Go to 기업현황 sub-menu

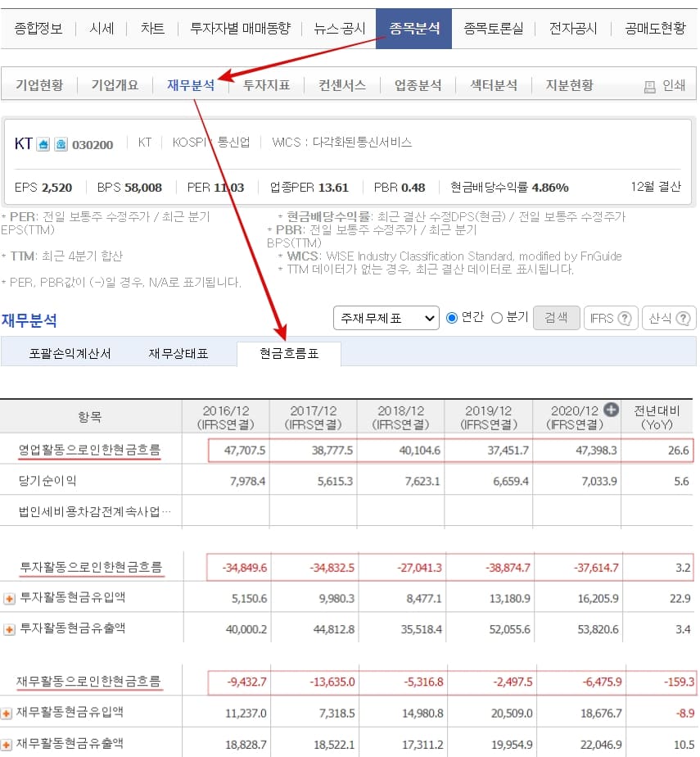(39, 85)
